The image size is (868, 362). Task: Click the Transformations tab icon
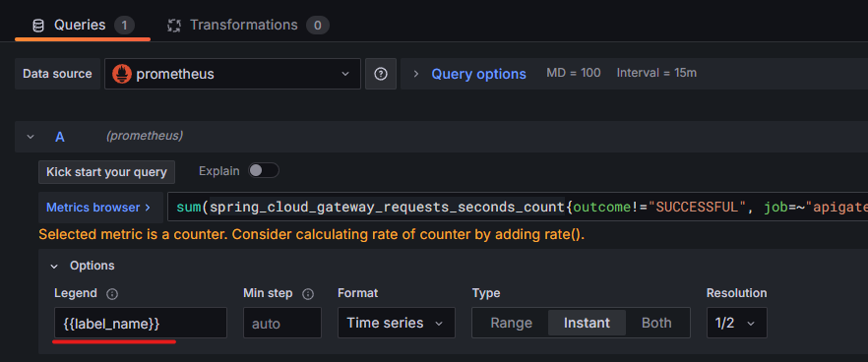tap(174, 26)
